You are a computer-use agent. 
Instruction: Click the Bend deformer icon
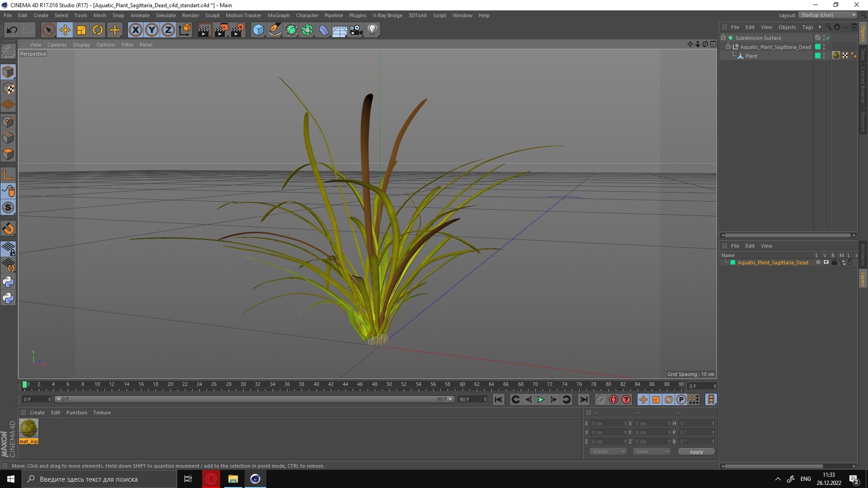[324, 30]
